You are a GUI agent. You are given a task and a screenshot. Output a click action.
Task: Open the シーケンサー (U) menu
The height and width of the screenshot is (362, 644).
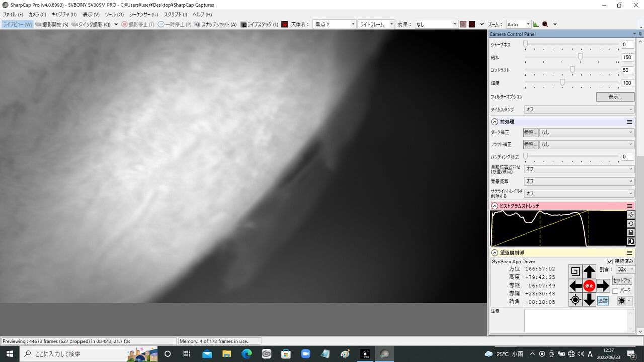click(143, 14)
